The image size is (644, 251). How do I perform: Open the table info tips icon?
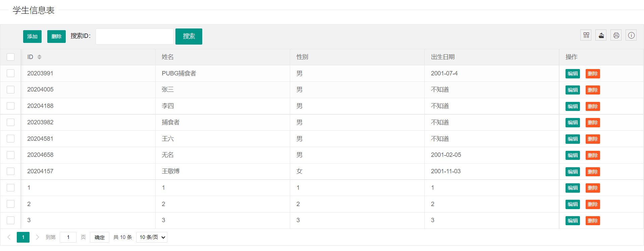[631, 35]
